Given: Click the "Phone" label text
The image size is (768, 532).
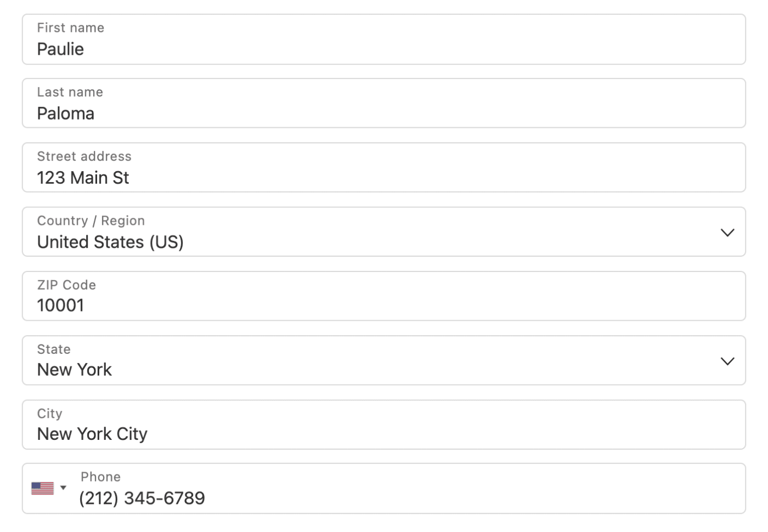Looking at the screenshot, I should coord(100,477).
